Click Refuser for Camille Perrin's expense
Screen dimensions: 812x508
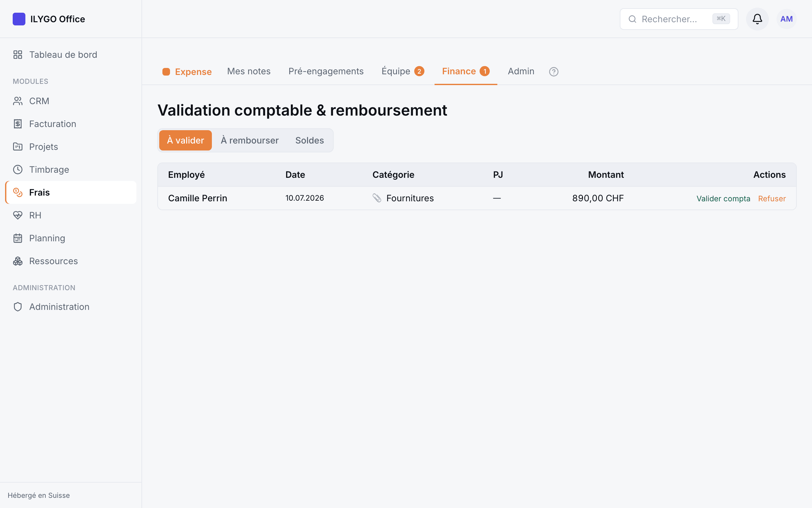click(x=772, y=198)
